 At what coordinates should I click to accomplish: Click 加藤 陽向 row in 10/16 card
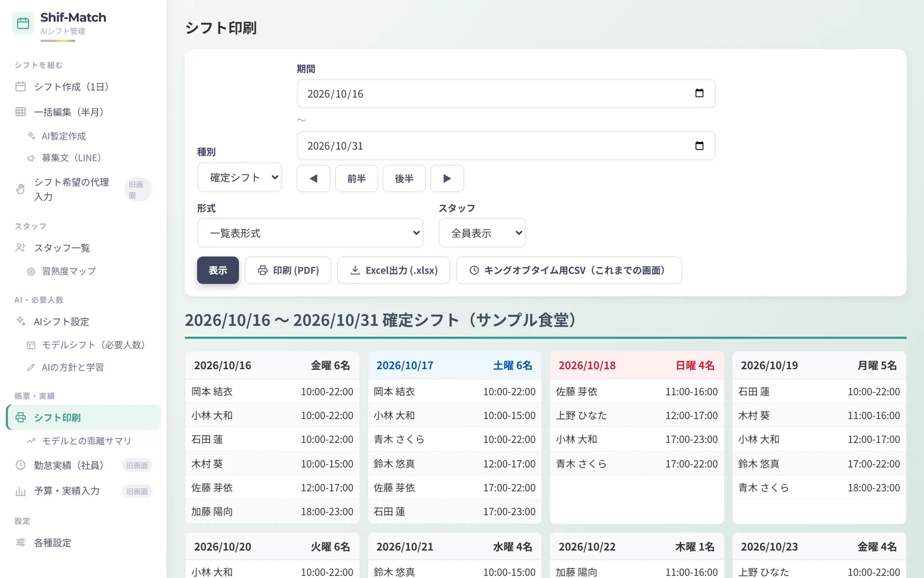tap(272, 512)
